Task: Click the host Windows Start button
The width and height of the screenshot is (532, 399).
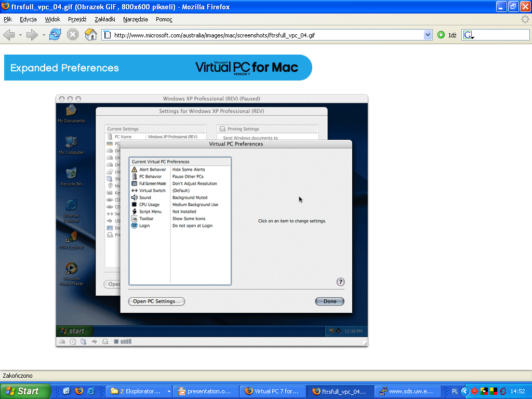Action: (x=25, y=391)
